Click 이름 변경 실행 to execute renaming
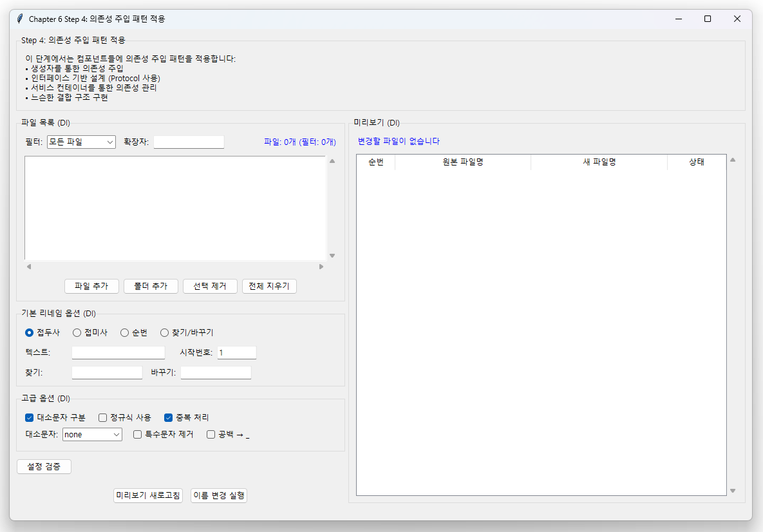This screenshot has height=532, width=763. (218, 495)
